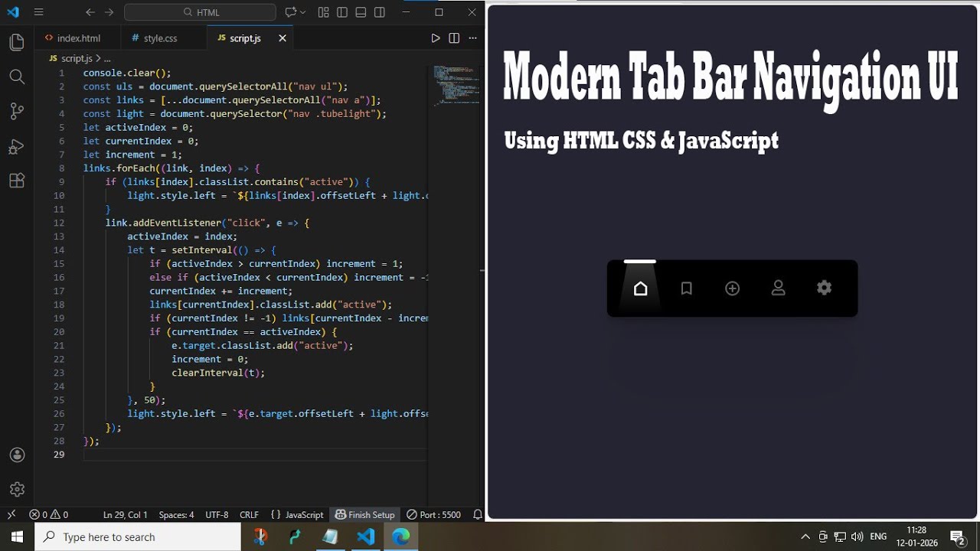Screen dimensions: 980x551
Task: Open the remote window indicator in the status bar
Action: click(x=11, y=515)
